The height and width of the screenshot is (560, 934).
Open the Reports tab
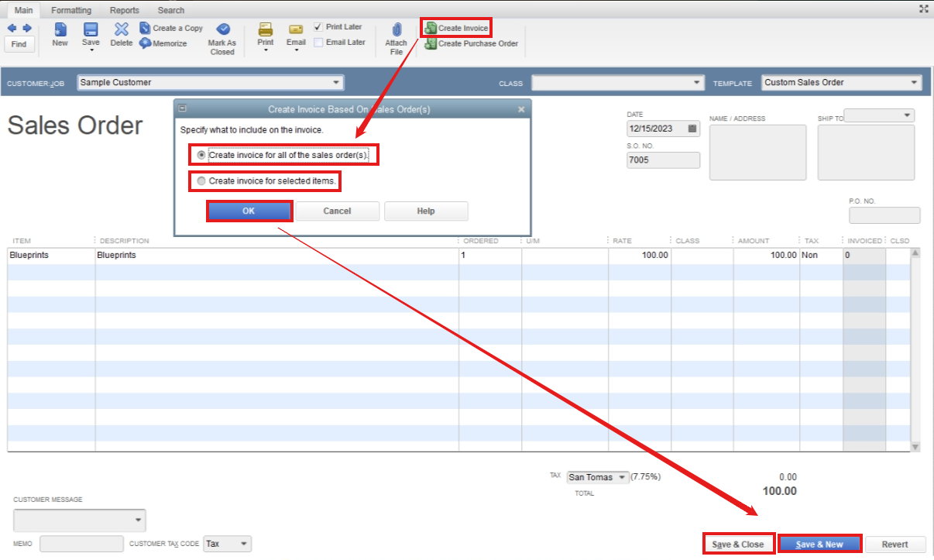[x=124, y=10]
